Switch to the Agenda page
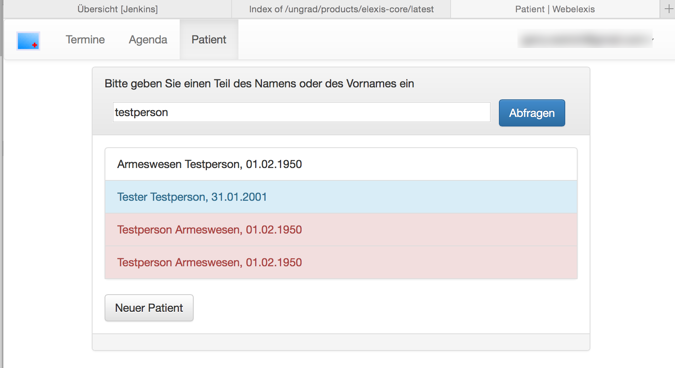Viewport: 675px width, 368px height. pos(148,40)
